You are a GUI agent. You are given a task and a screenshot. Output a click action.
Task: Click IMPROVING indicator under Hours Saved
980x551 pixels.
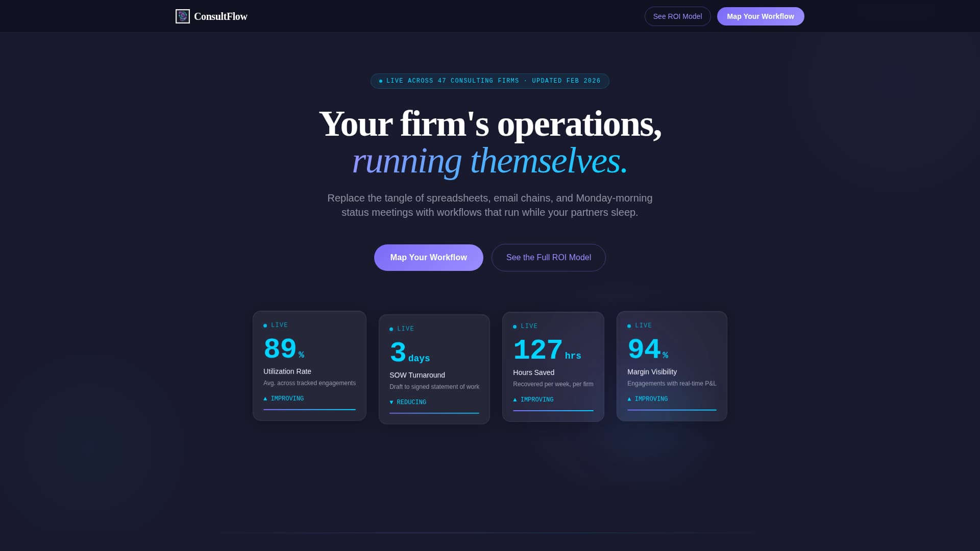coord(533,399)
